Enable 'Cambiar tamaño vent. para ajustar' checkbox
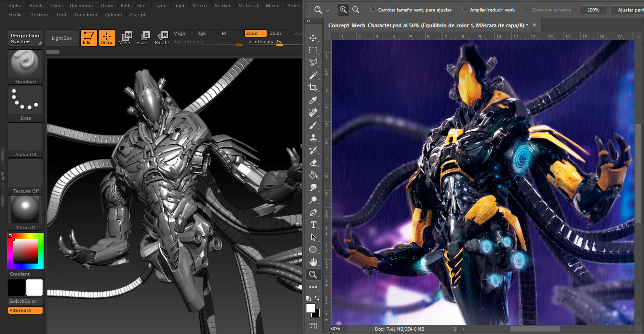This screenshot has height=334, width=644. [x=373, y=10]
